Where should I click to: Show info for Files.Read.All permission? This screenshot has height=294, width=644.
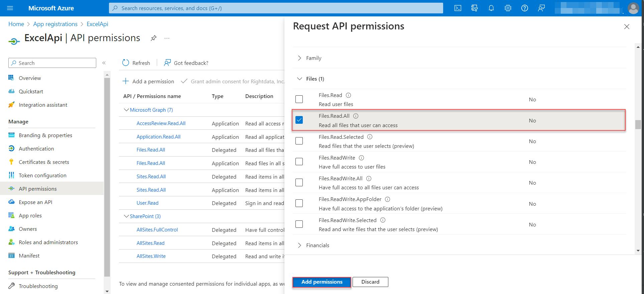pyautogui.click(x=356, y=116)
